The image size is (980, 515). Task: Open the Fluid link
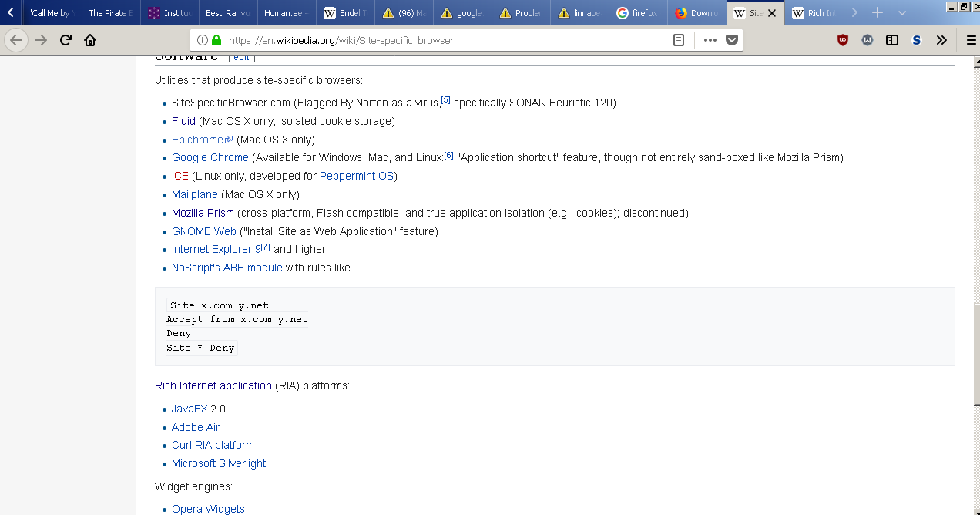point(183,121)
